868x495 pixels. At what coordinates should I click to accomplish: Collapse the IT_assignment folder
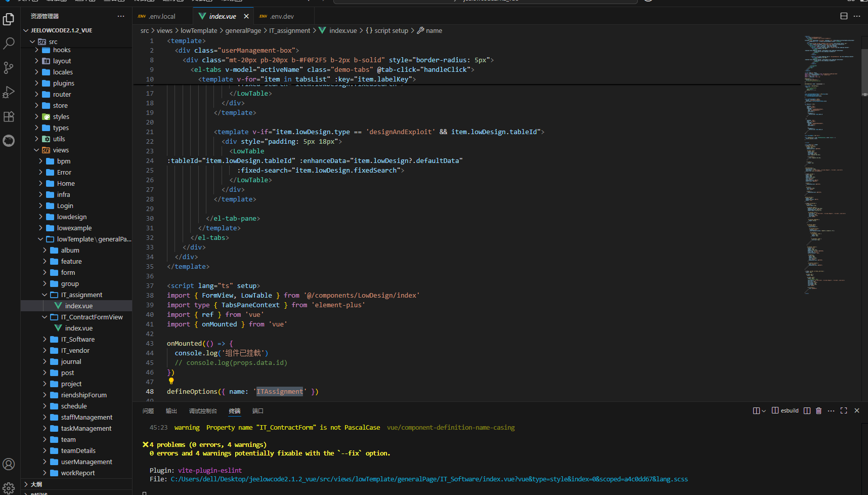[x=76, y=295]
